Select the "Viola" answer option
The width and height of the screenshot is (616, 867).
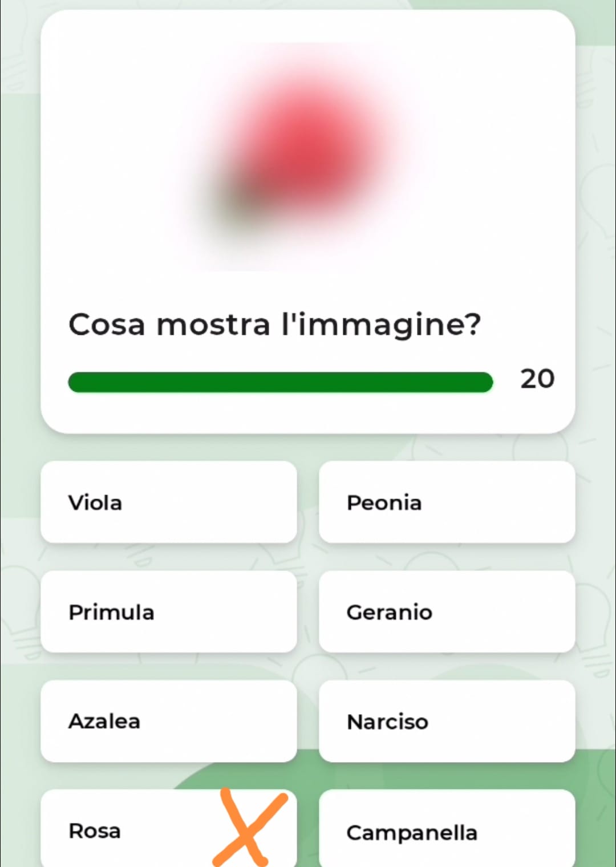tap(168, 502)
